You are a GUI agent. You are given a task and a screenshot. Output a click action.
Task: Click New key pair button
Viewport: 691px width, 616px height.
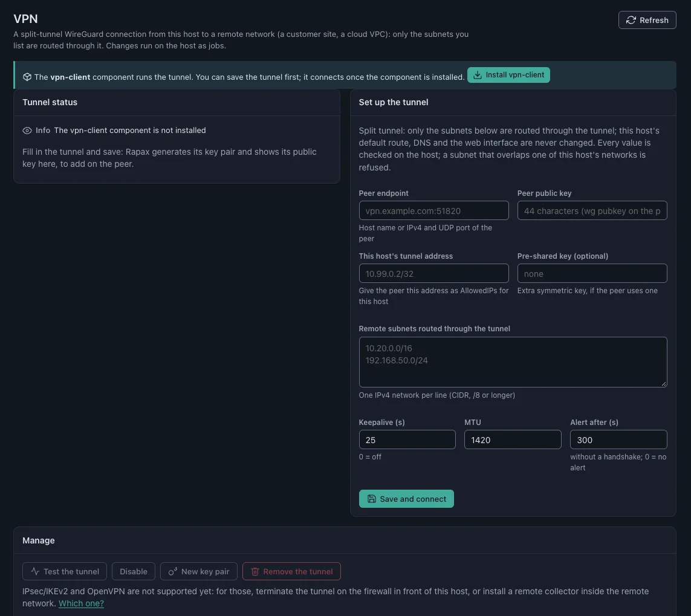point(199,571)
